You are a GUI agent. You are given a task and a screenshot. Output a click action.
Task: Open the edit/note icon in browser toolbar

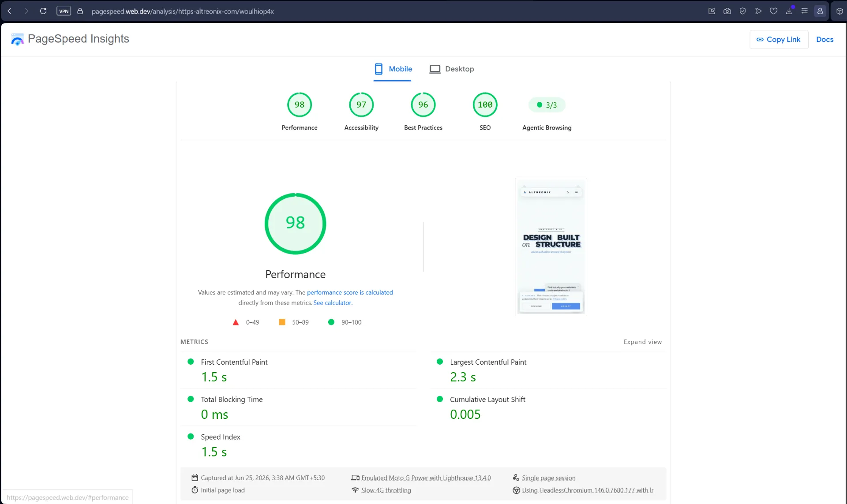point(712,11)
